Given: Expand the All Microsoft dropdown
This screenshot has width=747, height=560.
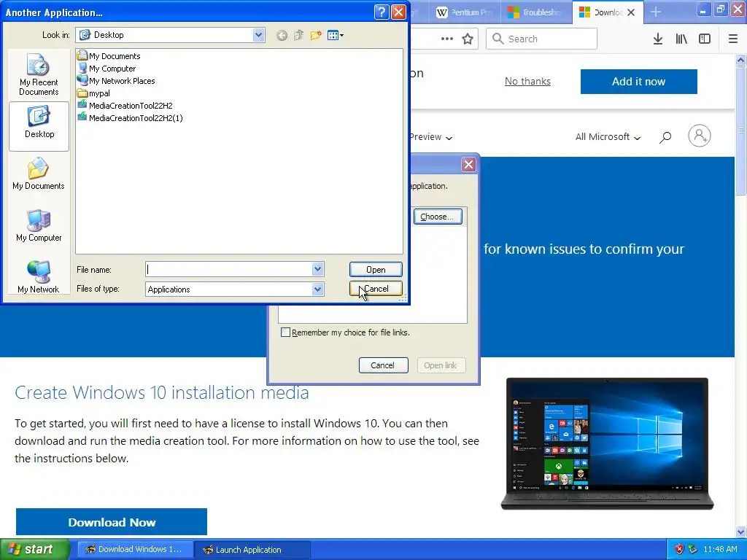Looking at the screenshot, I should (x=608, y=137).
